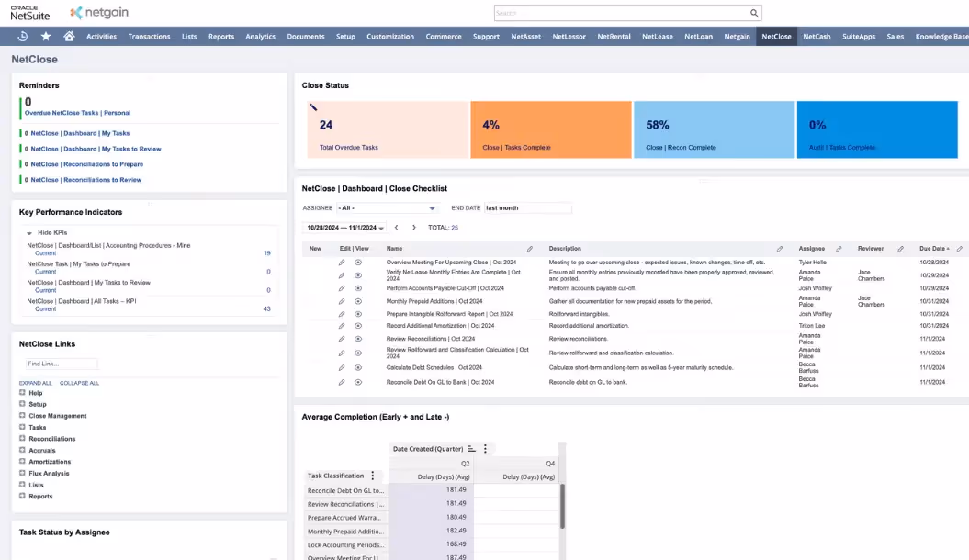Open the Shortcuts star icon

point(46,37)
